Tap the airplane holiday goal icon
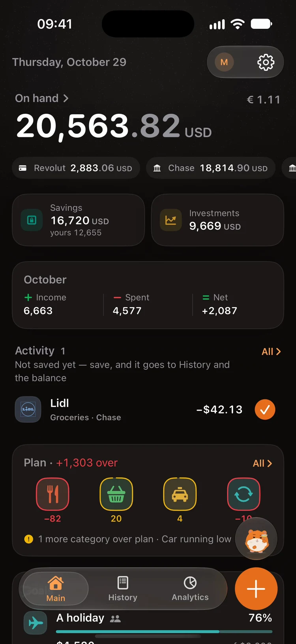This screenshot has width=296, height=644. click(x=36, y=623)
